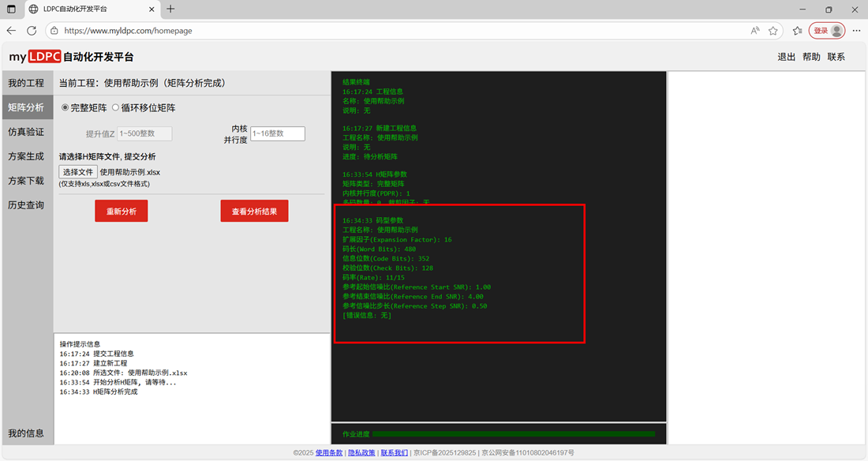
Task: Click the 帮助 menu item
Action: [811, 57]
